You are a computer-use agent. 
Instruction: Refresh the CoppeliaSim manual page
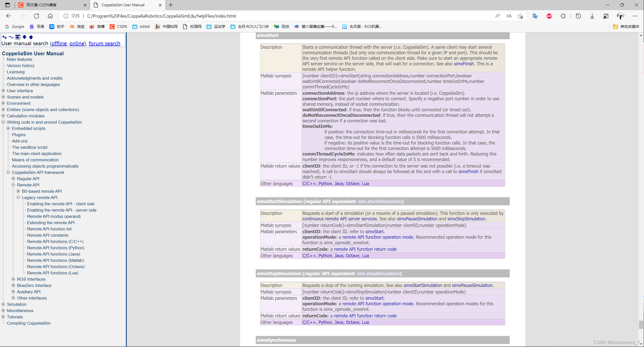click(x=36, y=16)
